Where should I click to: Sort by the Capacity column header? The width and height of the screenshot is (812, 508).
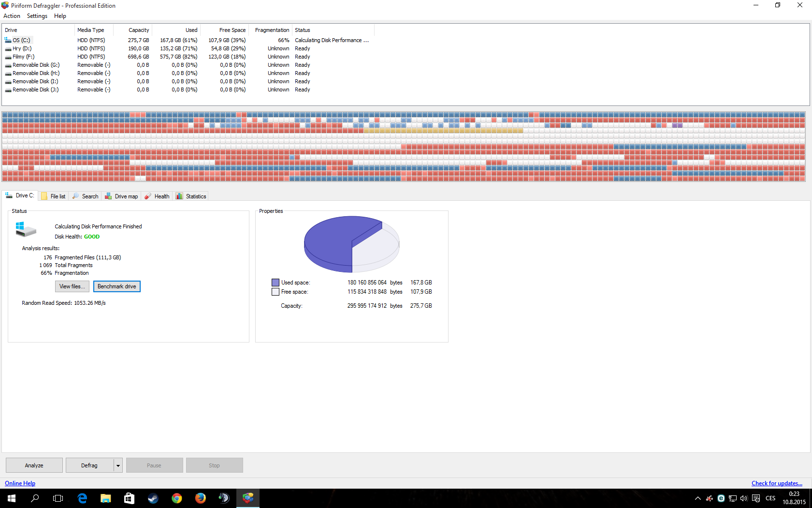tap(133, 30)
